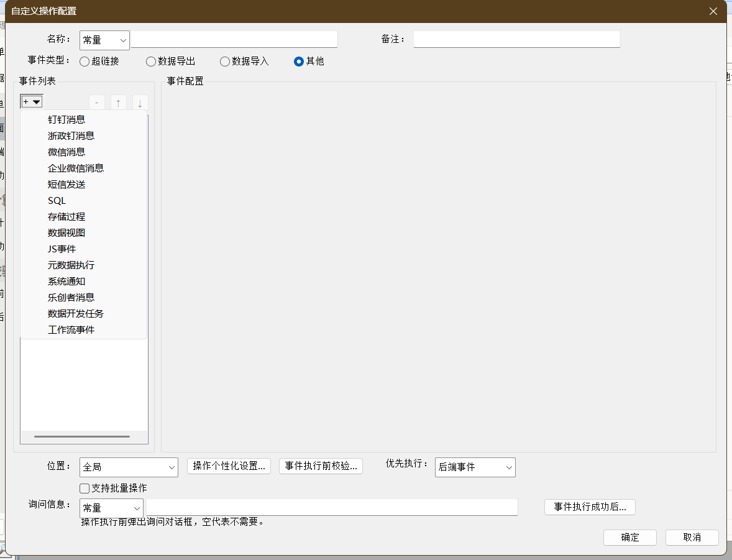
Task: Select JS事件 in the dropdown menu
Action: 62,249
